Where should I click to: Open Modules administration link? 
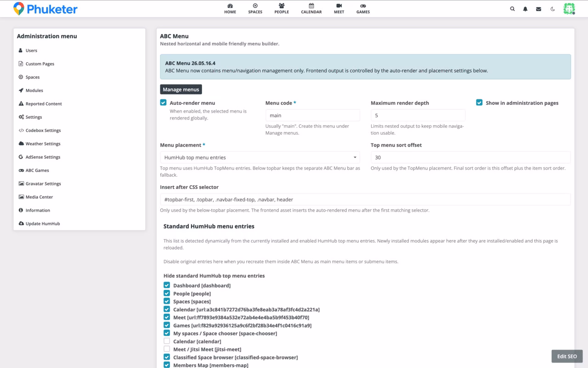click(34, 91)
